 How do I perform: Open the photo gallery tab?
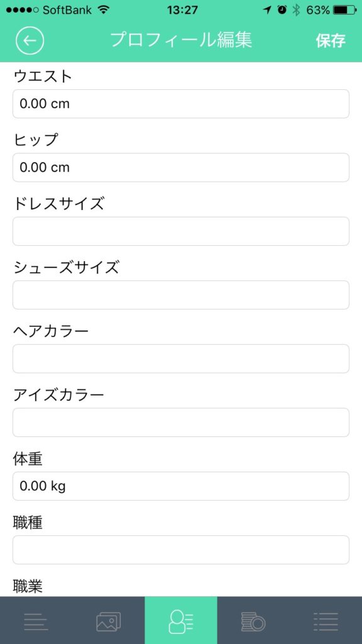click(x=108, y=619)
